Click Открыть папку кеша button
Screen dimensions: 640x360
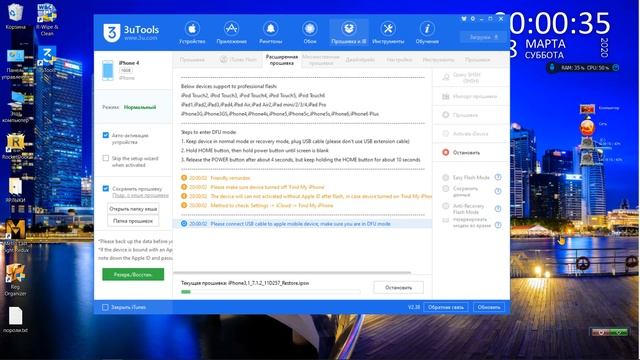pyautogui.click(x=133, y=209)
